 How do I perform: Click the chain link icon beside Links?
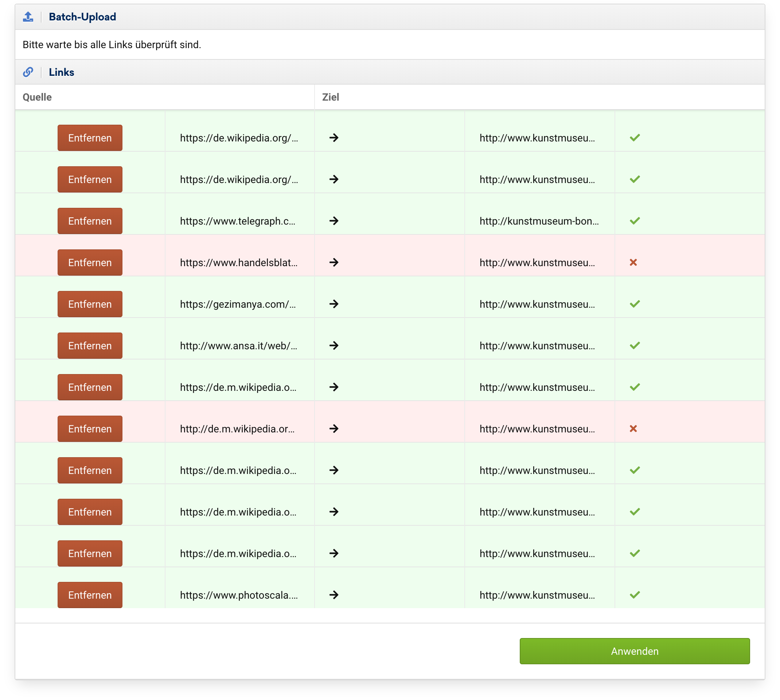[28, 72]
